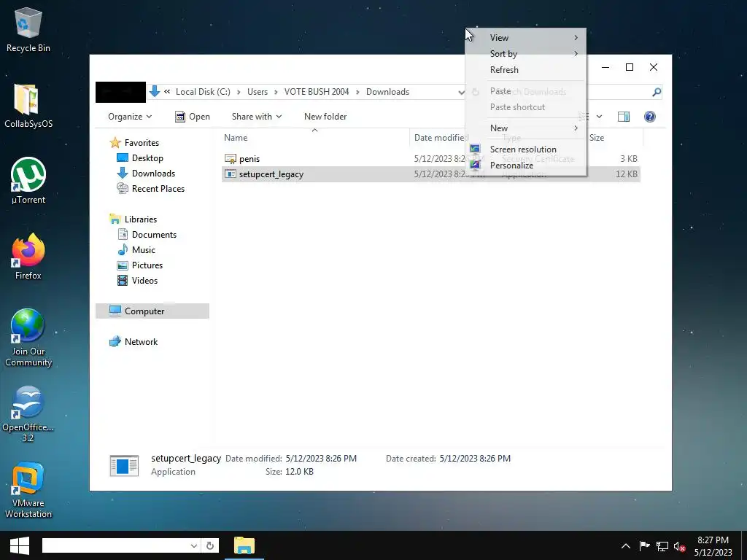Expand the New submenu
This screenshot has width=747, height=560.
pyautogui.click(x=525, y=128)
